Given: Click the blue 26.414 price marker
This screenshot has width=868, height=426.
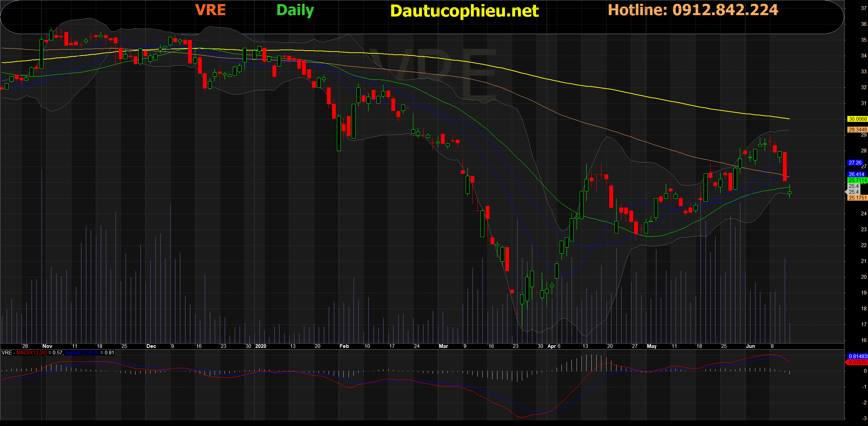Looking at the screenshot, I should point(856,174).
